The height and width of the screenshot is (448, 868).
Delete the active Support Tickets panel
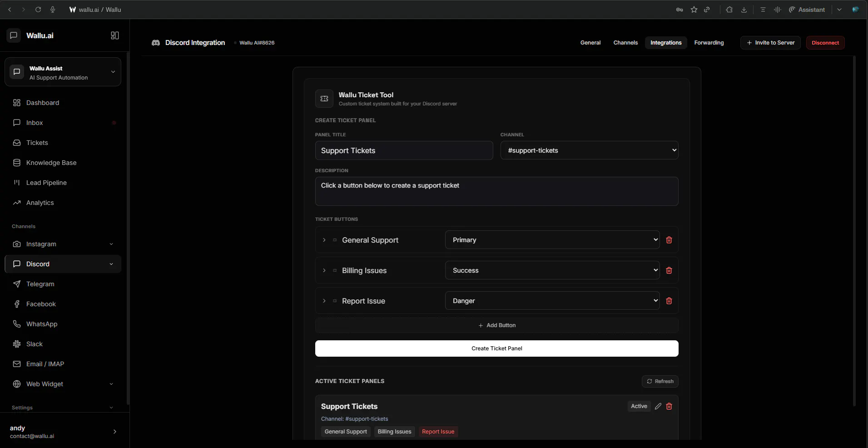pos(669,406)
